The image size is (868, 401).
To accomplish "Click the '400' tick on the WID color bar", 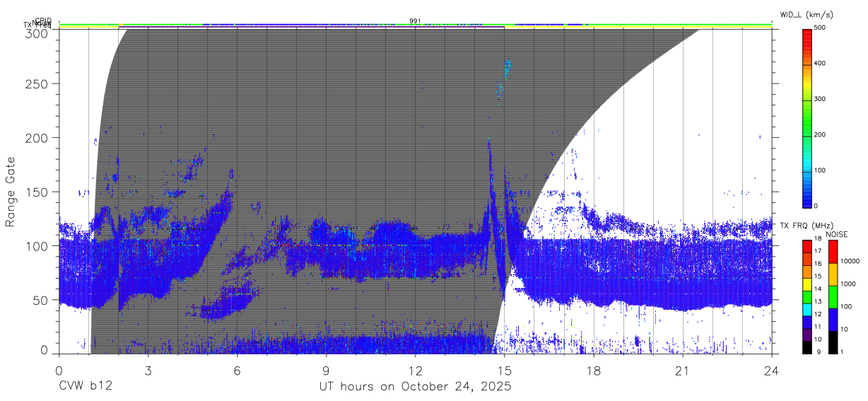I will click(x=820, y=64).
